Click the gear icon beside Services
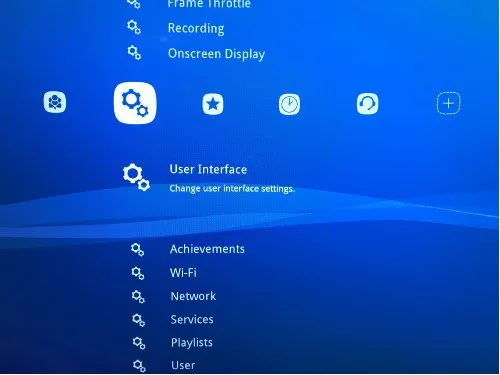500x375 pixels. 138,320
